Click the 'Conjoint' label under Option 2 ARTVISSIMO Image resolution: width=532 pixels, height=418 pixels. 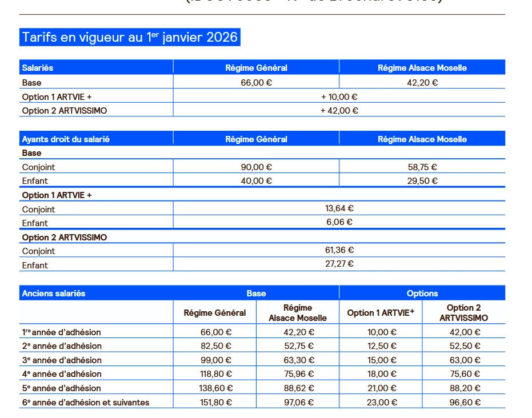click(x=38, y=251)
